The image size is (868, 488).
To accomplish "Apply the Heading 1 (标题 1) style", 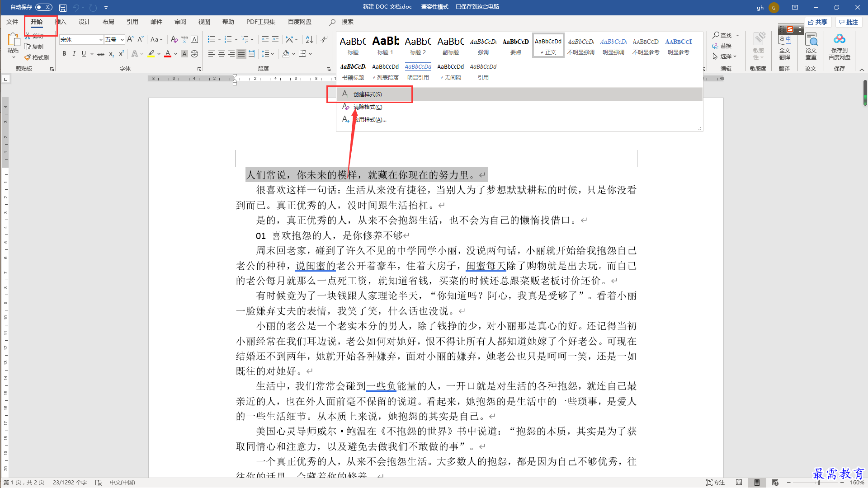I will point(385,45).
